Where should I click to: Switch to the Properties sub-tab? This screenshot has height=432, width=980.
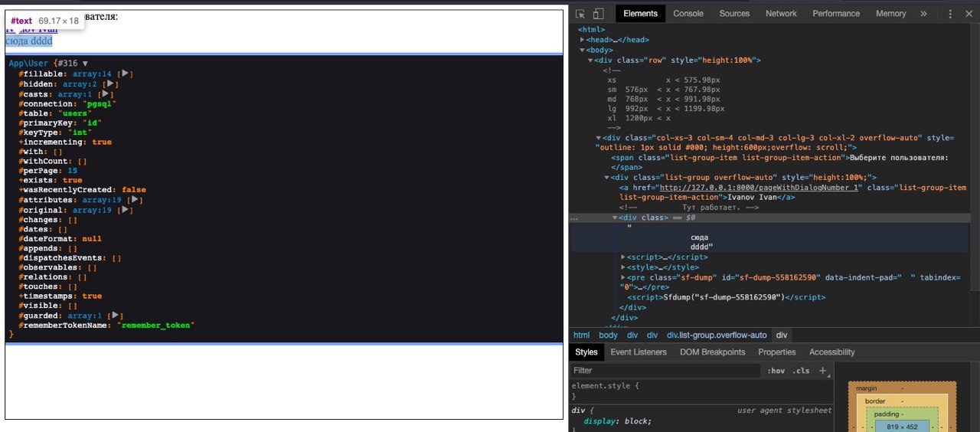[777, 352]
